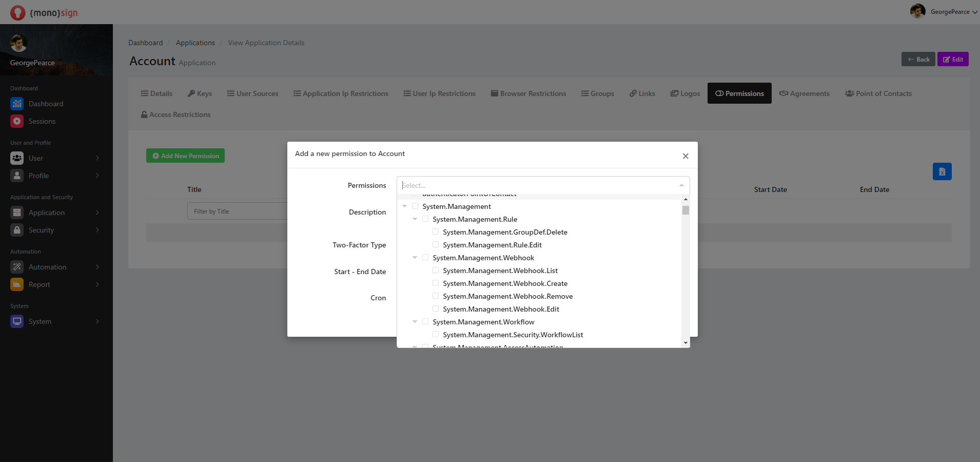Click the Add New Permission button
The height and width of the screenshot is (462, 980).
tap(185, 156)
